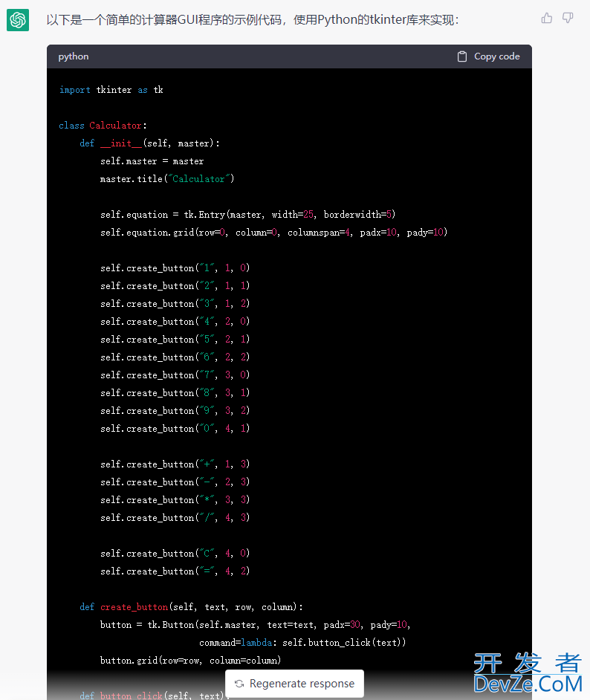Click the create_button("2", 1, 1) line
The width and height of the screenshot is (590, 700).
(x=175, y=285)
